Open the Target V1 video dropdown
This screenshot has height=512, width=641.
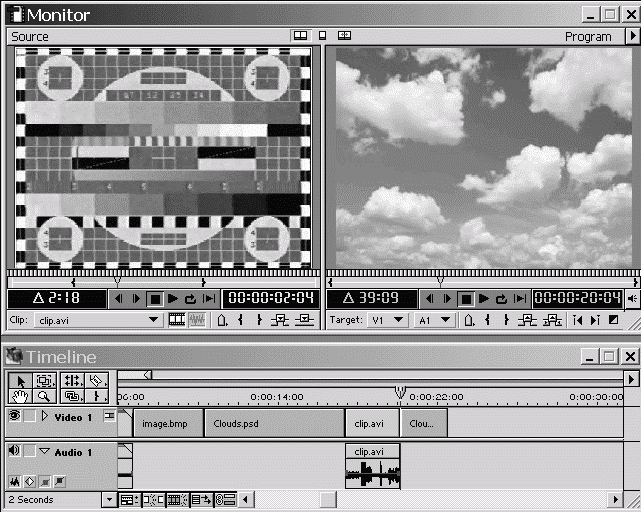(x=398, y=320)
